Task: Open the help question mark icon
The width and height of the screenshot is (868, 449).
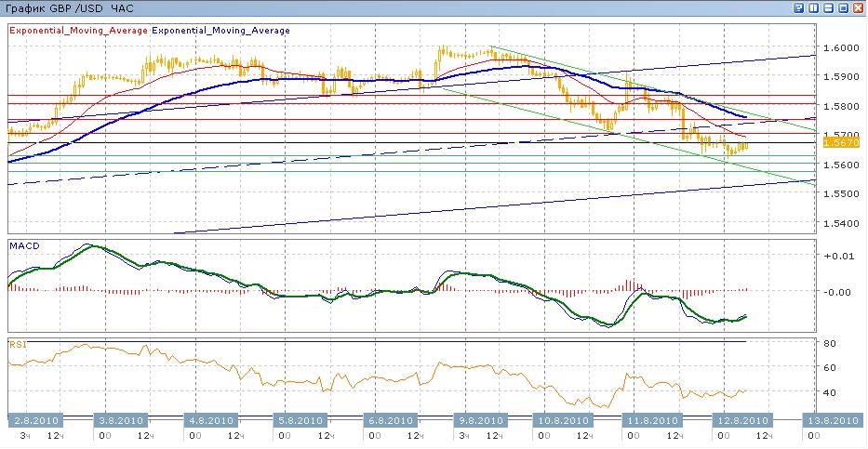Action: coord(798,7)
